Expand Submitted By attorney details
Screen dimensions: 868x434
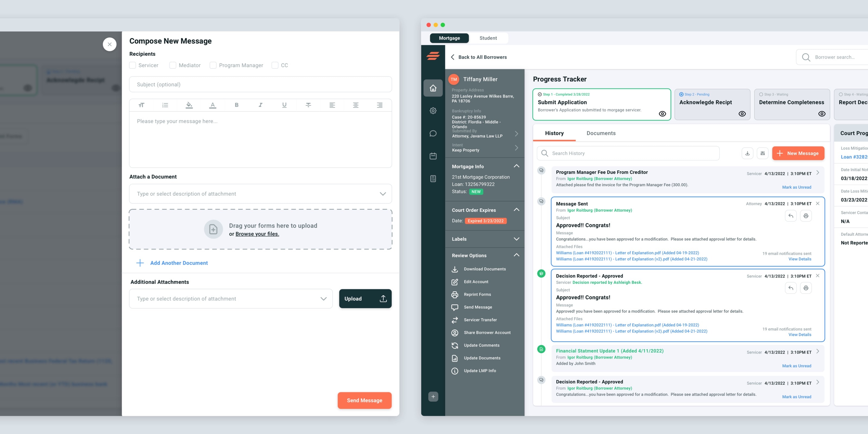click(x=516, y=134)
